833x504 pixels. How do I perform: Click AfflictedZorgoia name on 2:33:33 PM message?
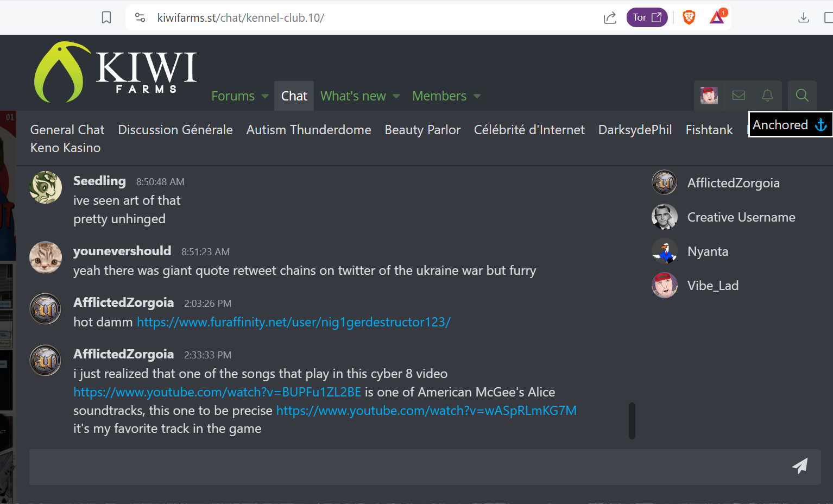coord(123,354)
